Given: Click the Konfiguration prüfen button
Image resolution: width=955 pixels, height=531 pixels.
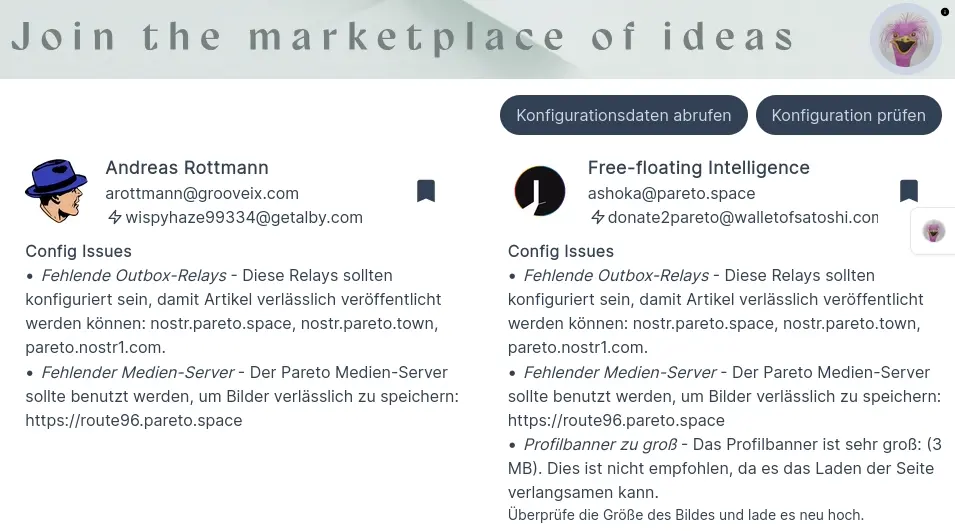Looking at the screenshot, I should (x=848, y=115).
